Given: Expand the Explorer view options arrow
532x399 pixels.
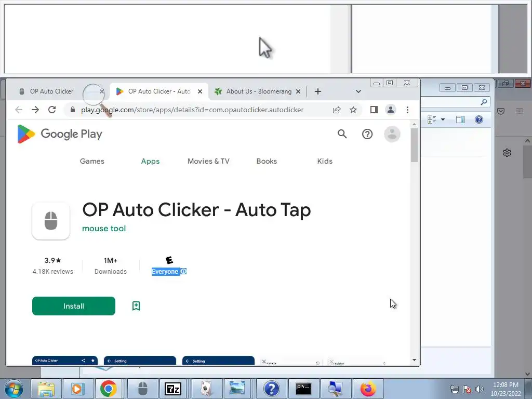Looking at the screenshot, I should tap(443, 119).
